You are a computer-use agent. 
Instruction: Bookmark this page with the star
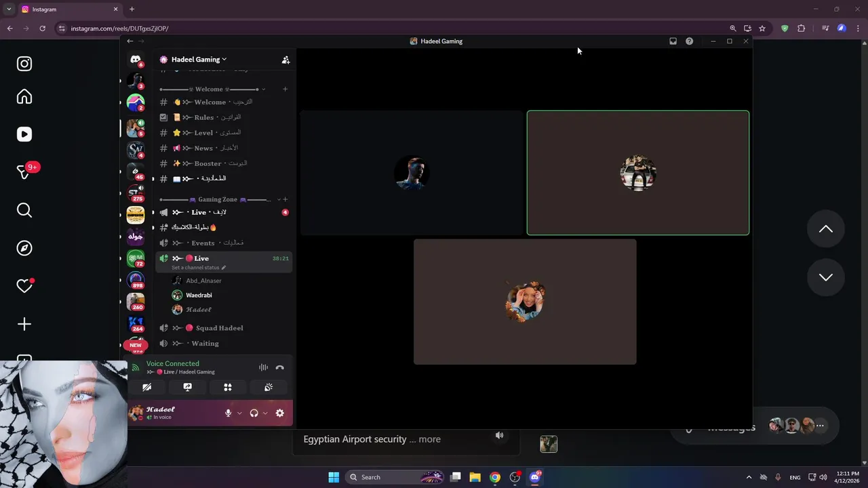tap(762, 28)
